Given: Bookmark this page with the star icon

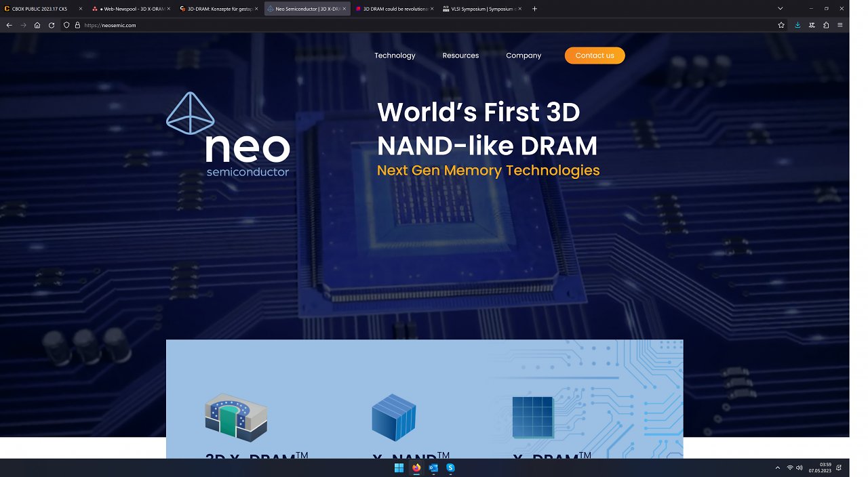Looking at the screenshot, I should 781,25.
